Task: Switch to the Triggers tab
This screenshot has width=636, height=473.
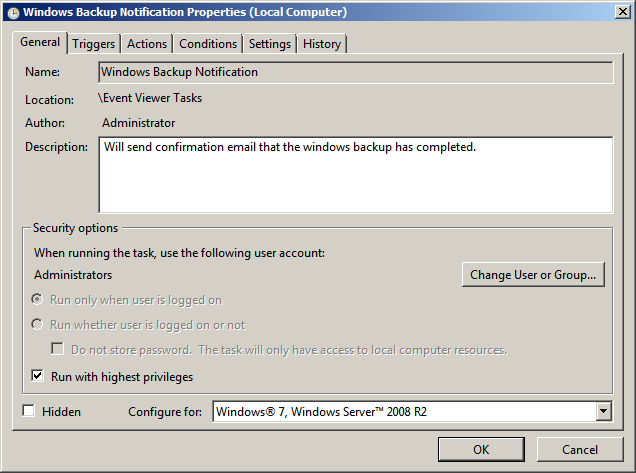Action: [94, 44]
